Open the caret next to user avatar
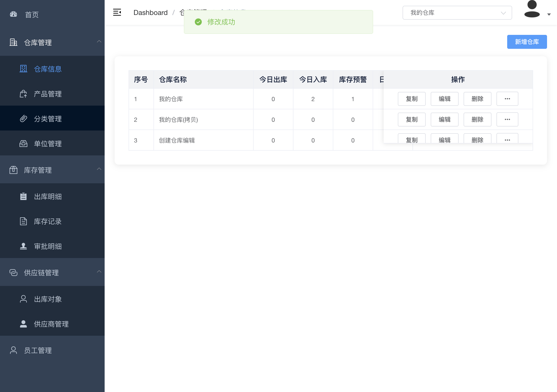 [x=549, y=14]
